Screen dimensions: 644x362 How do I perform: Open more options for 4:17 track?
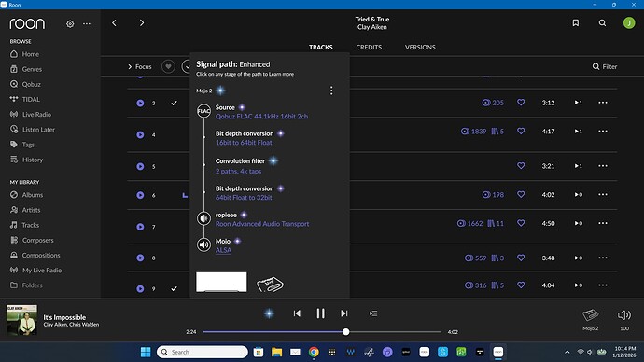click(x=603, y=131)
